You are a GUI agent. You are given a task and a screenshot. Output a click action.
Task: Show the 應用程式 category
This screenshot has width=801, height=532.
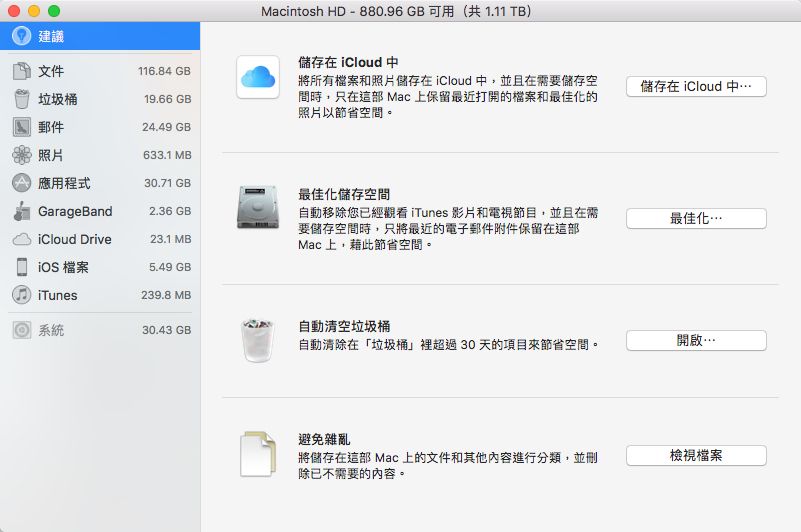click(x=100, y=183)
